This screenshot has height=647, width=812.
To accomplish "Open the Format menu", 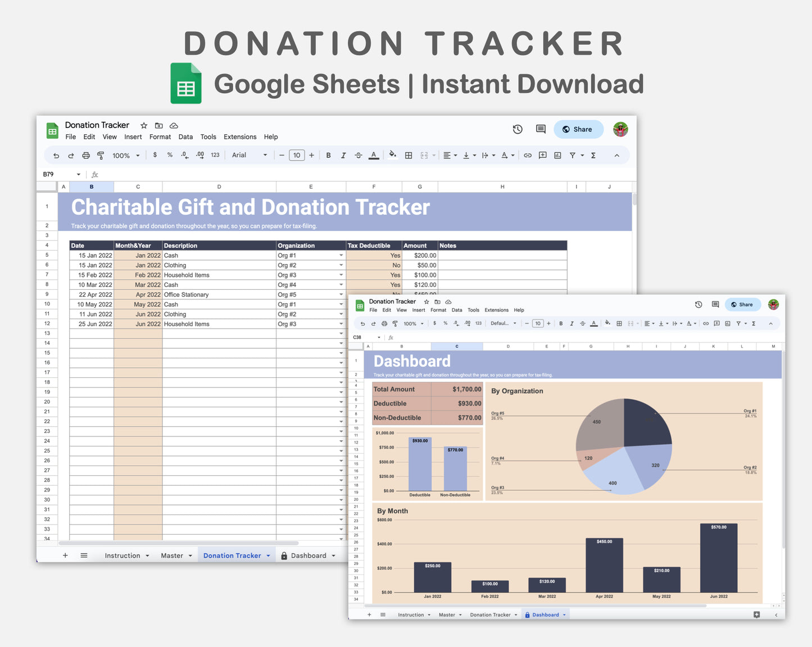I will [160, 136].
